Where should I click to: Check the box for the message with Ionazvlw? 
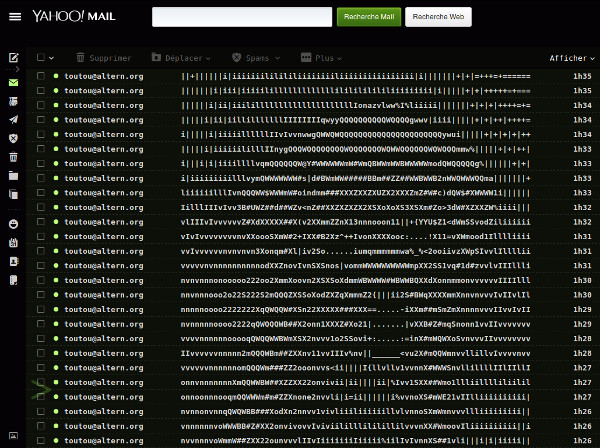point(41,105)
